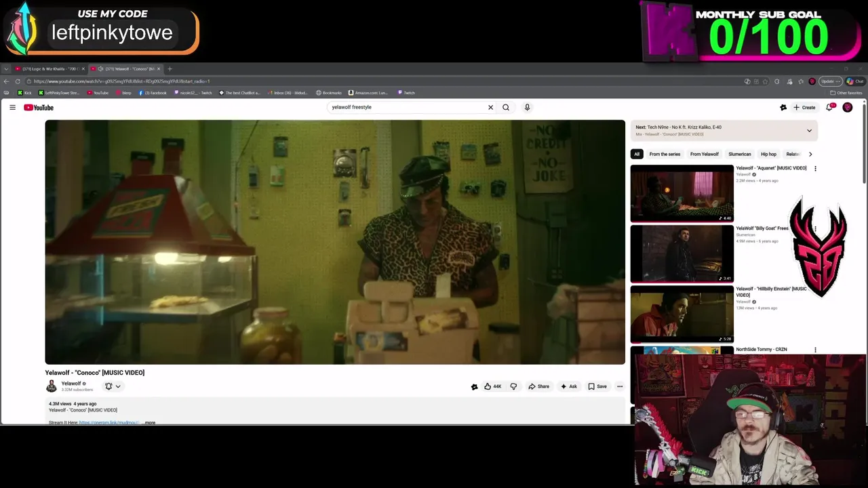868x488 pixels.
Task: Click the Share button
Action: pos(539,386)
